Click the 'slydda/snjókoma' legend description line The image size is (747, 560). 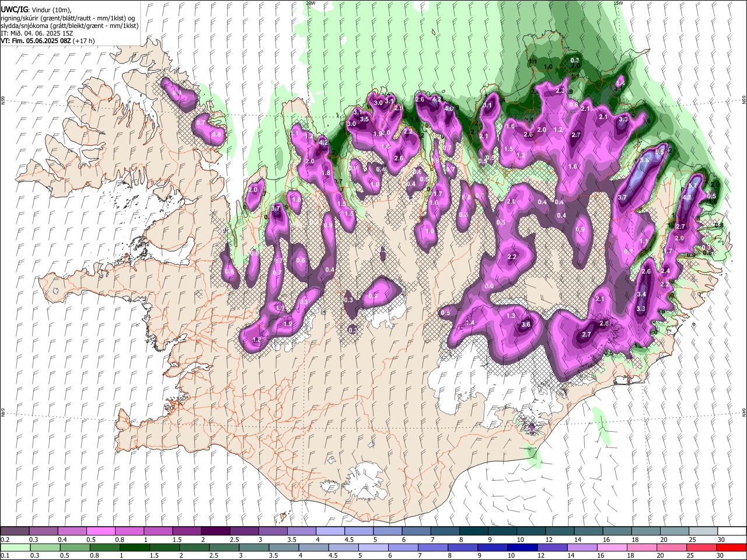click(x=70, y=26)
